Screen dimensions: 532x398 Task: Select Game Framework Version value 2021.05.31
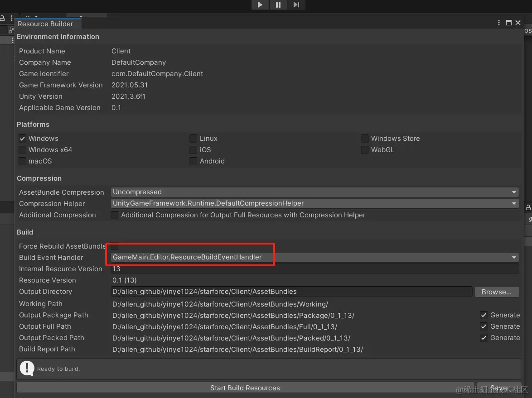(x=130, y=85)
